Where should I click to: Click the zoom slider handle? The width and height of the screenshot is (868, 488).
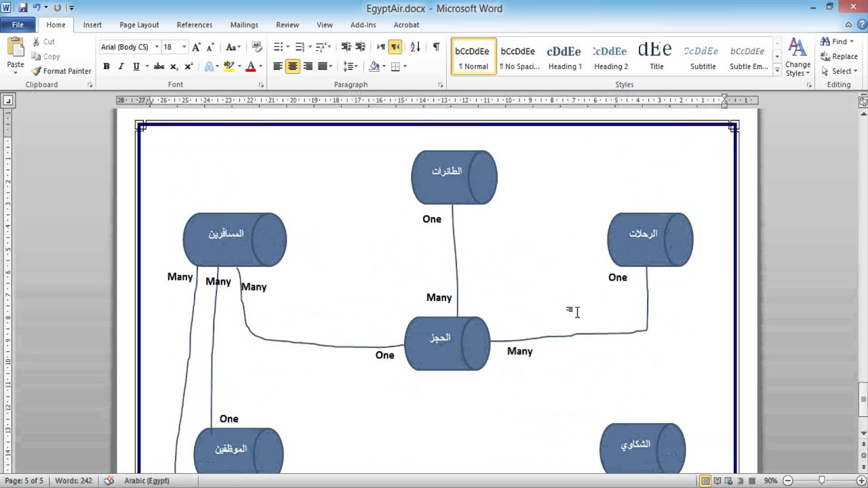tap(822, 481)
